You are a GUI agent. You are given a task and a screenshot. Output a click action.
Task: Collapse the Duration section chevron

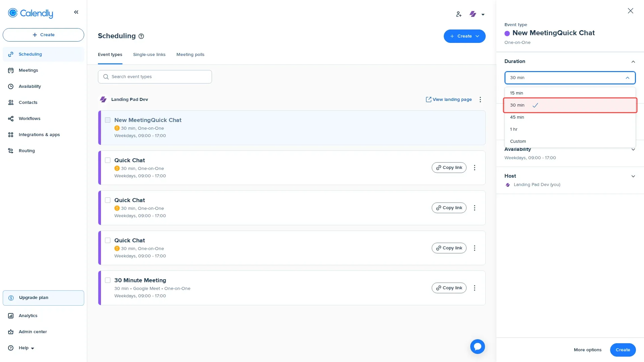click(x=633, y=61)
